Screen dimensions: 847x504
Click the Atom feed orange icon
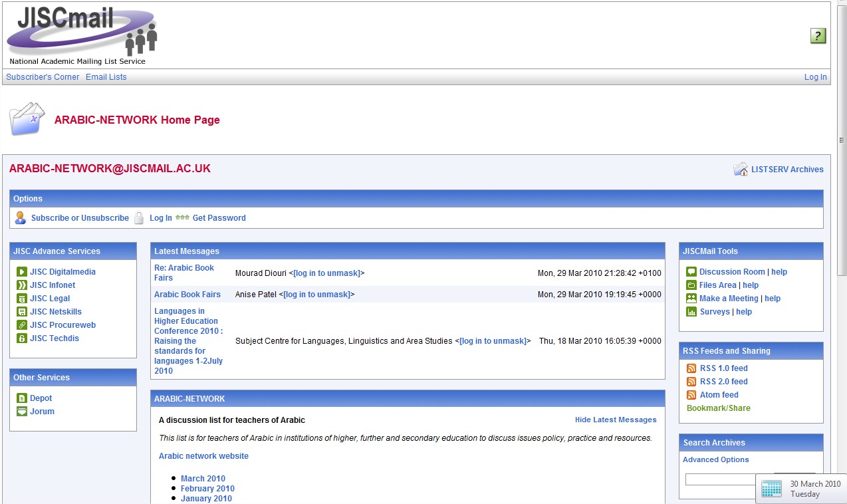pyautogui.click(x=691, y=395)
